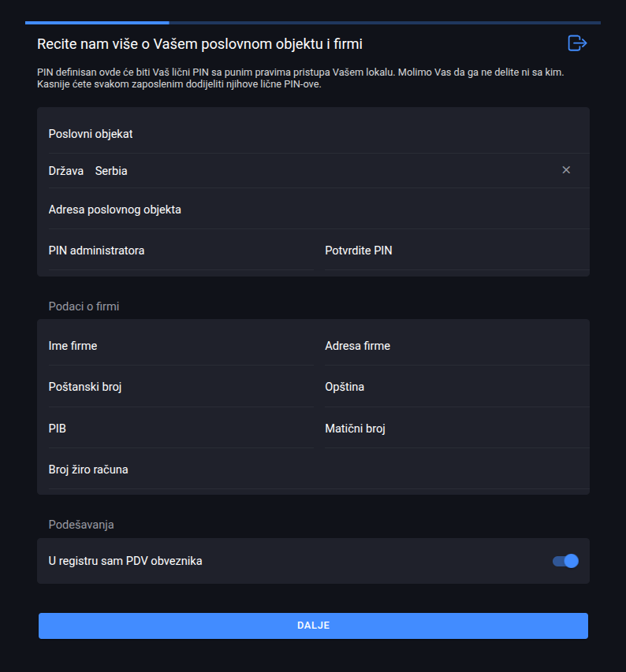The width and height of the screenshot is (626, 672).
Task: Click the 'Podešavanja' section heading
Action: coord(81,525)
